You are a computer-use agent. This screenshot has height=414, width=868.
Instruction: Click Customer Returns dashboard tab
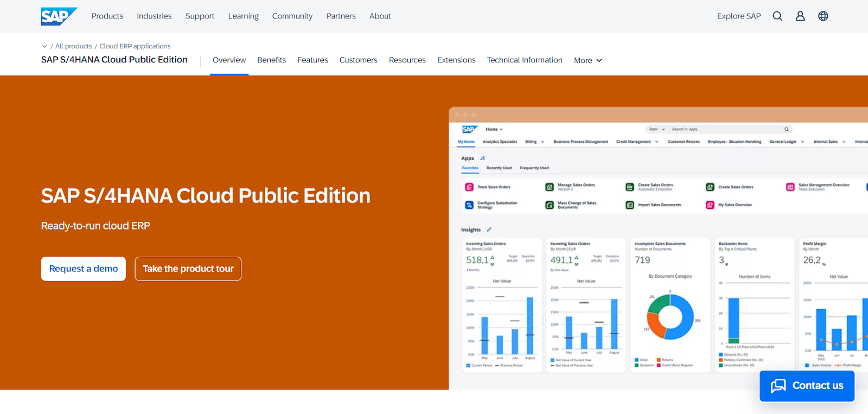pyautogui.click(x=684, y=142)
